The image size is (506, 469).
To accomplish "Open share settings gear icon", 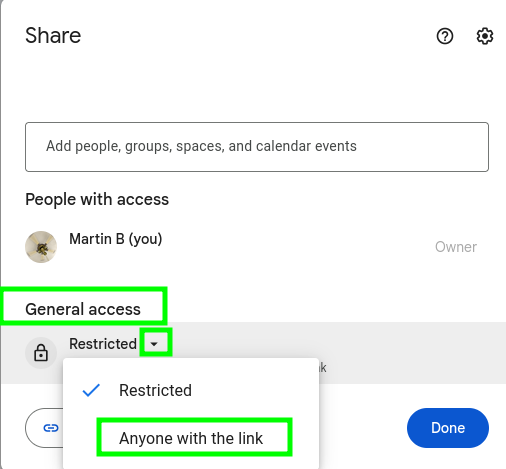I will point(485,36).
